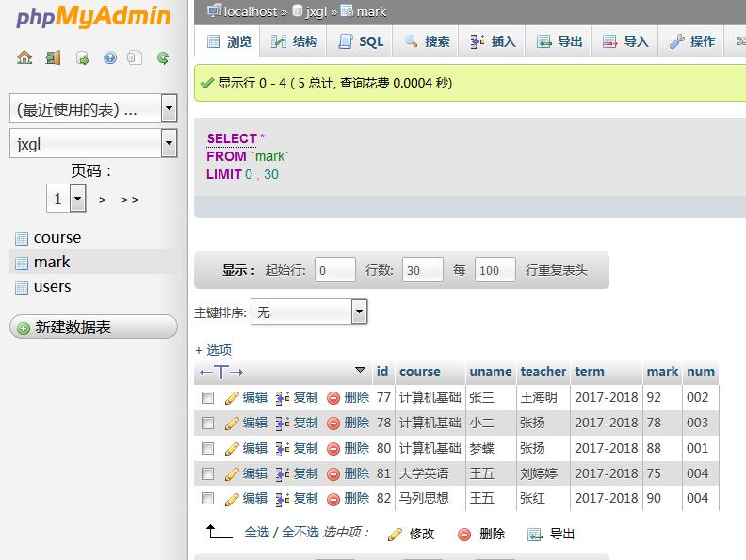Click the 行数 row count input field

click(x=422, y=270)
